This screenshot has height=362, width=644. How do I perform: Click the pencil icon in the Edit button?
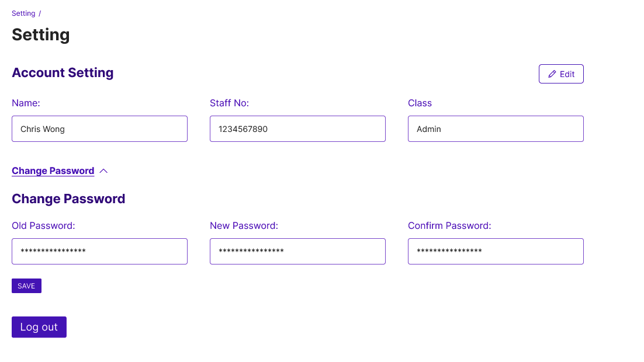pyautogui.click(x=552, y=74)
